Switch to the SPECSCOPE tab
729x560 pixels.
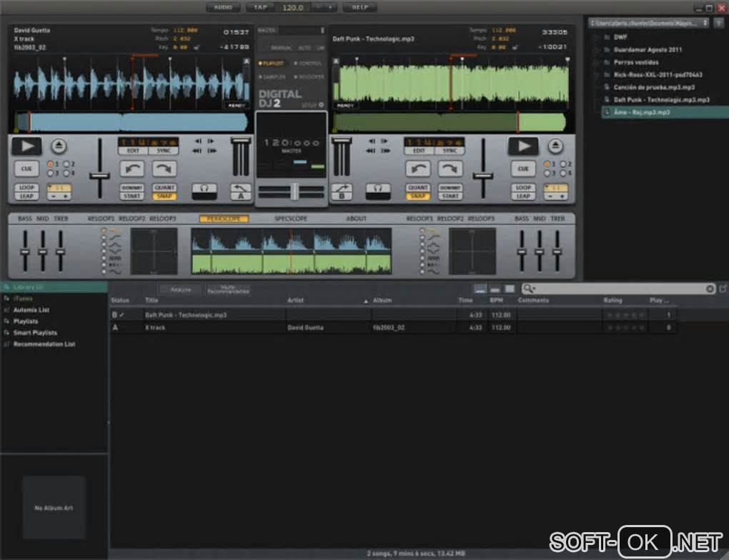[x=291, y=219]
